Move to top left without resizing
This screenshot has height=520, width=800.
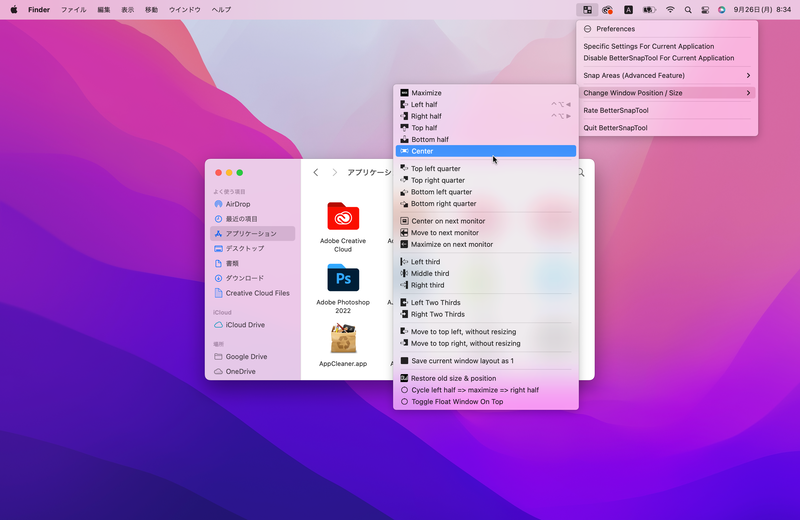(486, 332)
